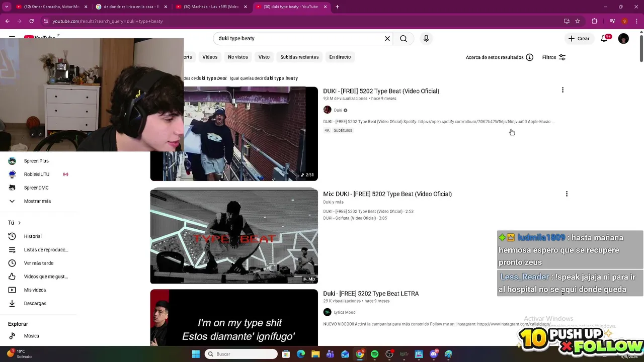Click the browser back arrow
Viewport: 644px width, 362px height.
tap(7, 21)
